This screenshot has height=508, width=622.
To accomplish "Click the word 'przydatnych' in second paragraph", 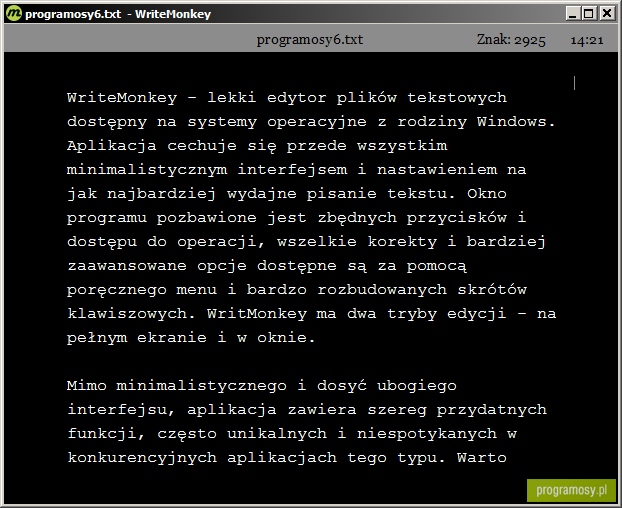I will (491, 410).
